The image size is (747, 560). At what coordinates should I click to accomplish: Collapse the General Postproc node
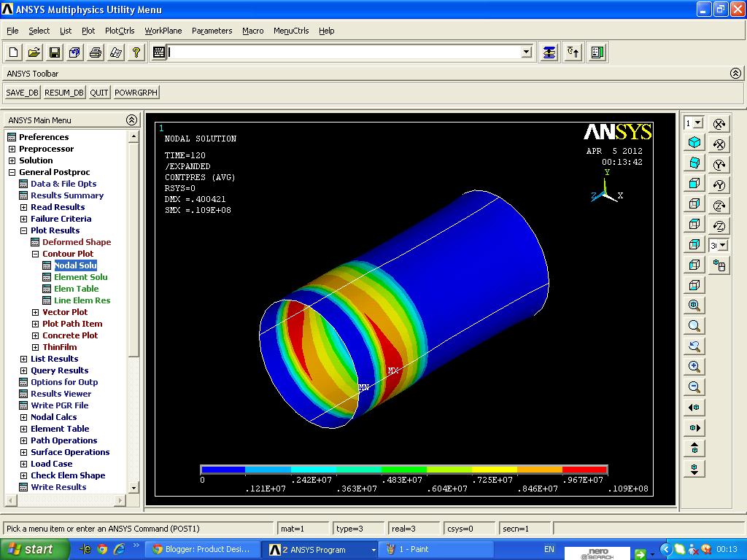pos(12,172)
